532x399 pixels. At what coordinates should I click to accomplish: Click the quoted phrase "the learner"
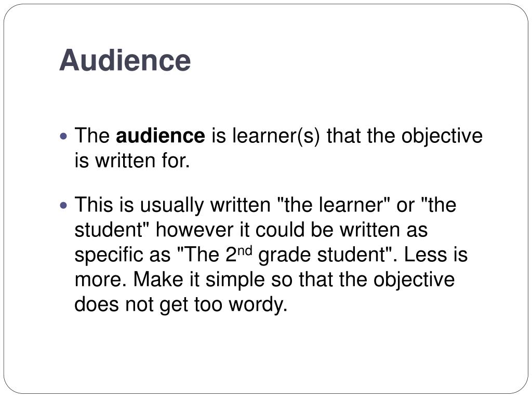point(334,205)
